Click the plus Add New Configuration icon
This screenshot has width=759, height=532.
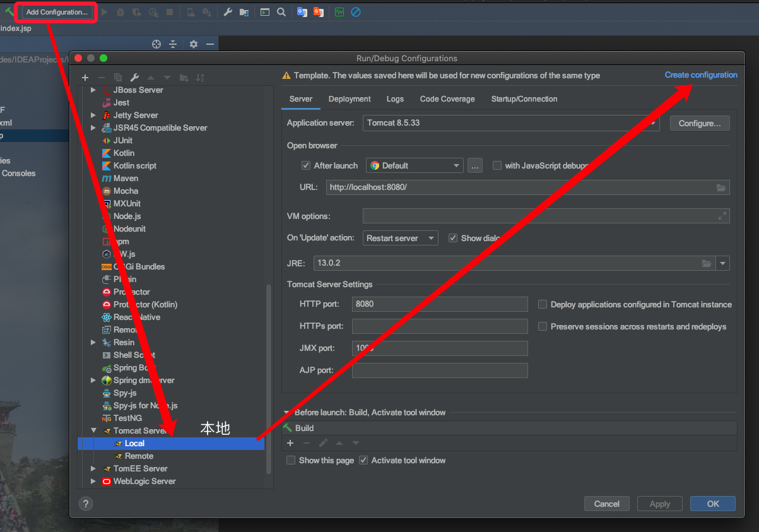tap(85, 78)
